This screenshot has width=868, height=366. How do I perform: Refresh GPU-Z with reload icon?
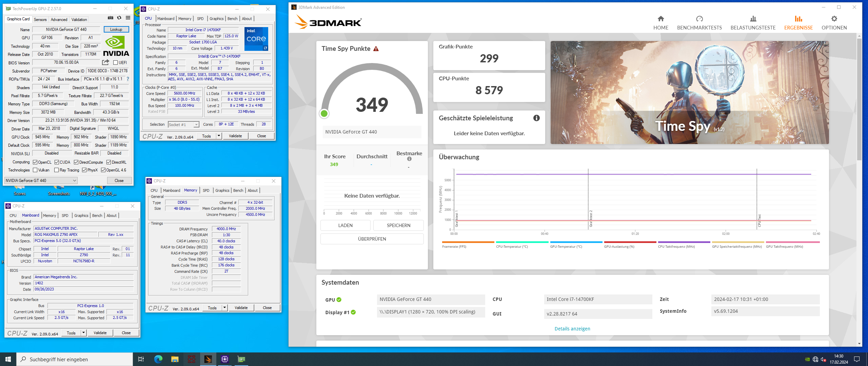[119, 18]
